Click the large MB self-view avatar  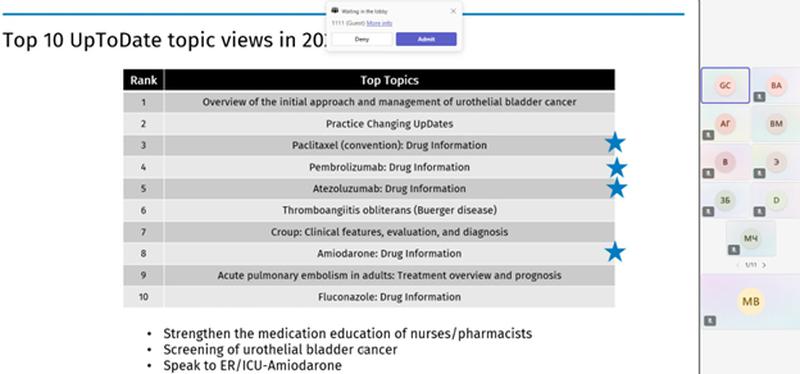click(x=751, y=302)
